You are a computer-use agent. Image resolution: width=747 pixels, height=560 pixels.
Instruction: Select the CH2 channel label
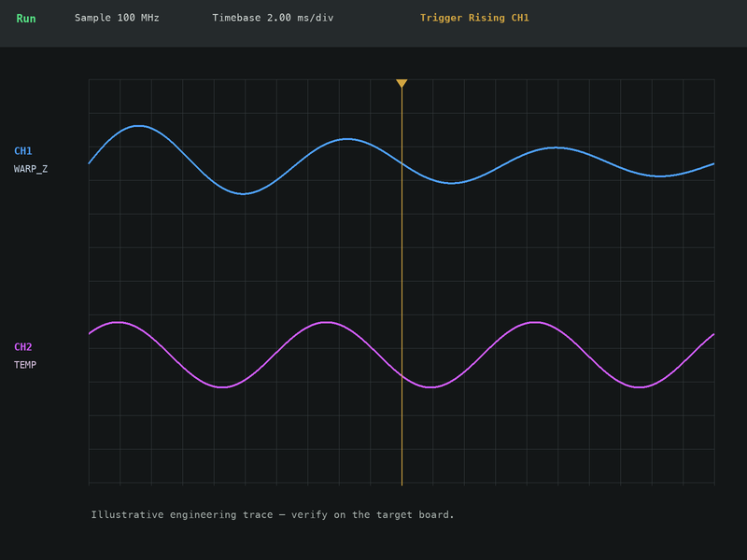[22, 347]
